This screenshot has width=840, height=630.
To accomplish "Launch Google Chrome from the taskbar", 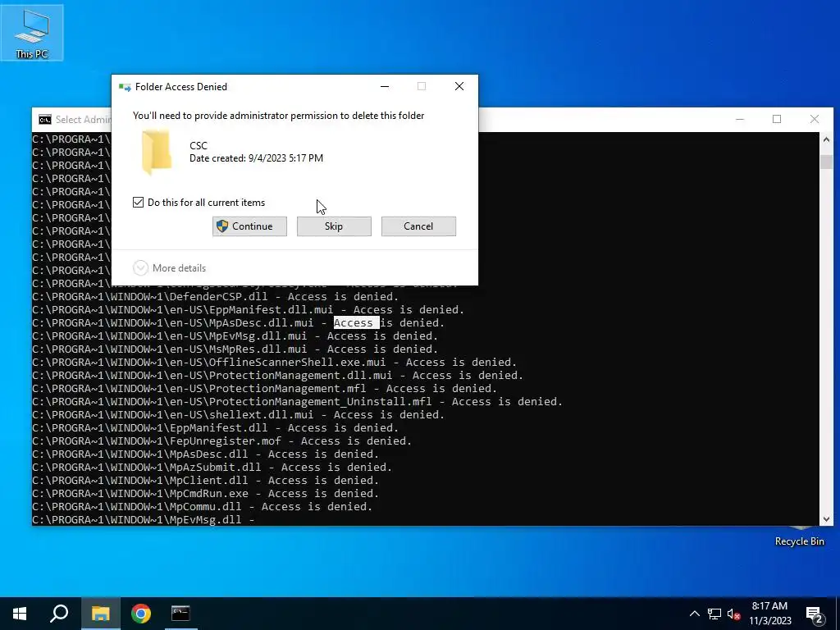I will (141, 614).
